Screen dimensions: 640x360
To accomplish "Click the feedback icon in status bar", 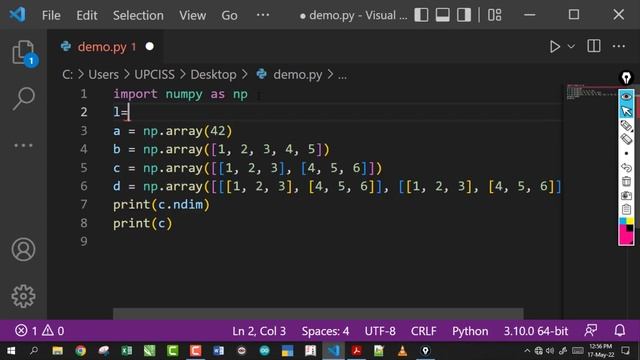I will point(591,330).
